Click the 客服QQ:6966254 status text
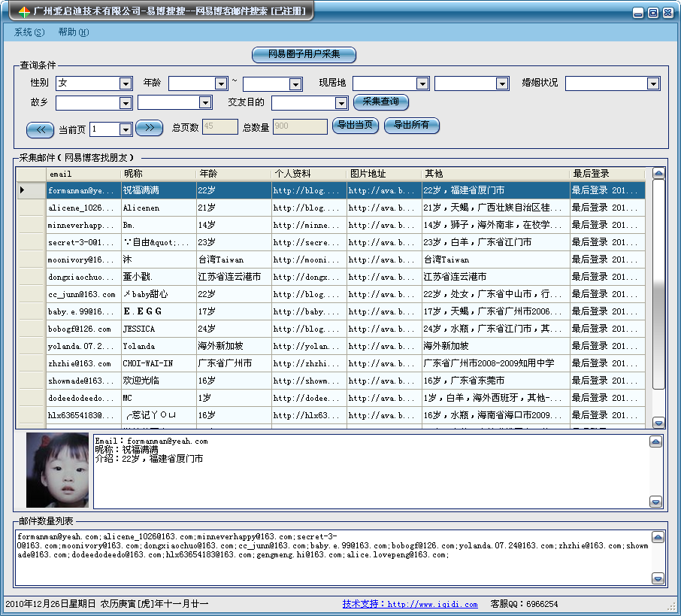Image resolution: width=681 pixels, height=616 pixels. pos(524,604)
